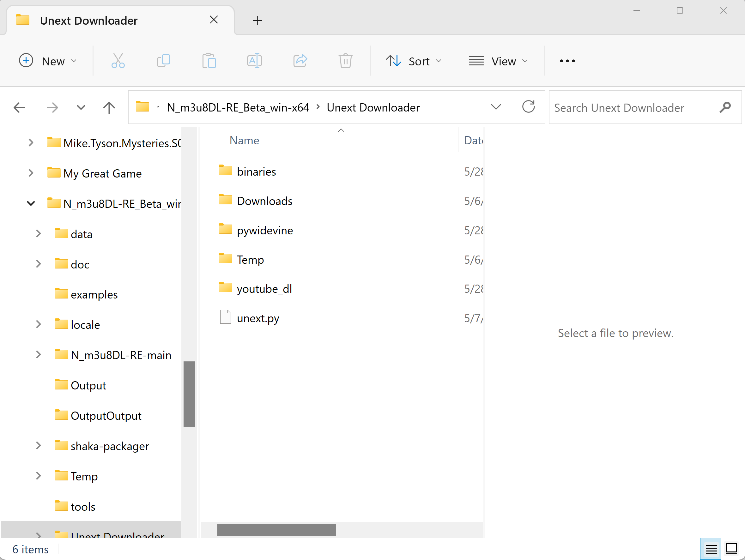Screen dimensions: 745x560
Task: Click the horizontal scrollbar in file list
Action: pyautogui.click(x=276, y=530)
